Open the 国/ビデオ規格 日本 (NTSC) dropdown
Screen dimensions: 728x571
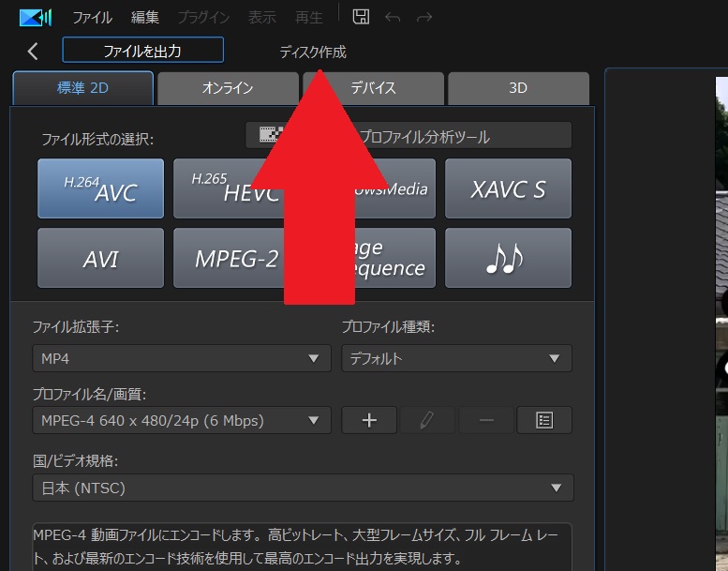pos(303,488)
